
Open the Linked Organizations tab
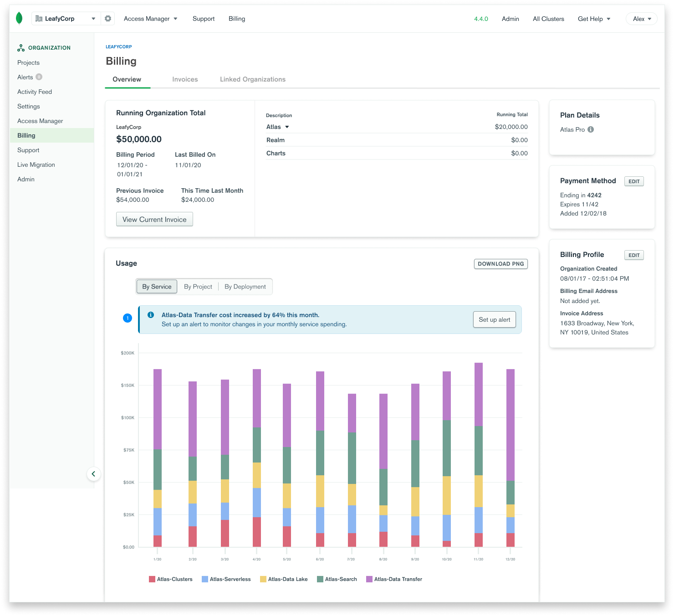252,79
